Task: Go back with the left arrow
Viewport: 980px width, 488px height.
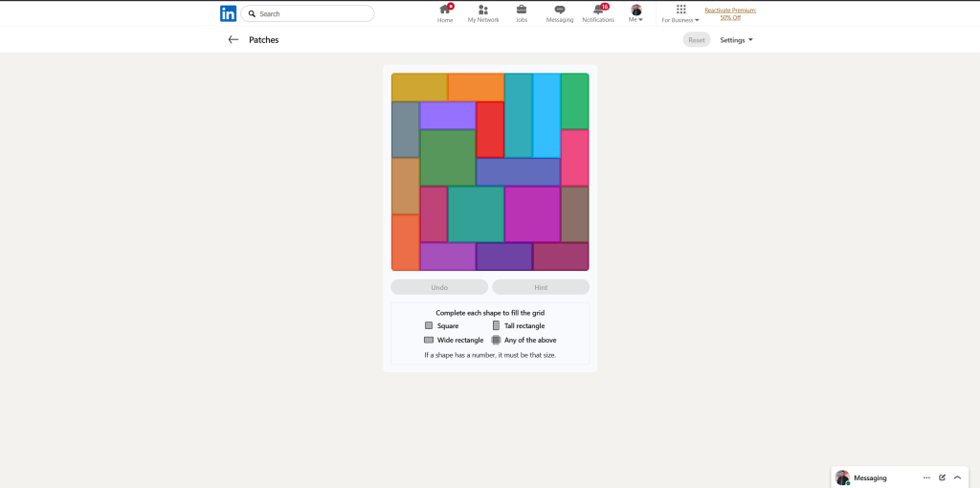Action: (234, 39)
